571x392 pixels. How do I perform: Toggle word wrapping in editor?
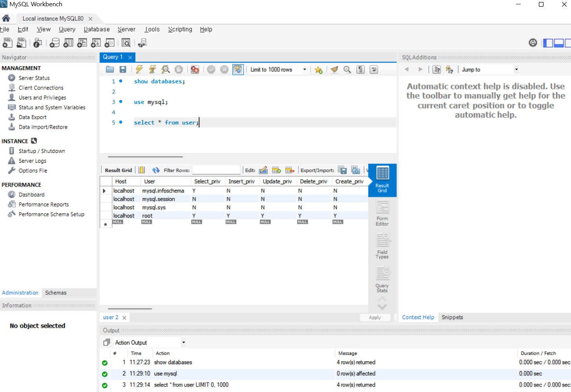click(x=374, y=69)
